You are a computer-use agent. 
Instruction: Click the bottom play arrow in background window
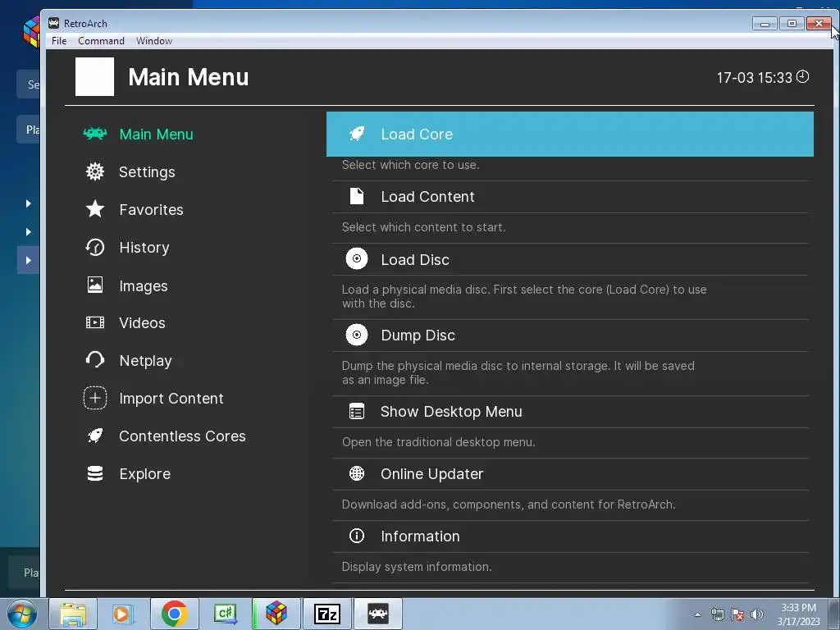[x=29, y=260]
